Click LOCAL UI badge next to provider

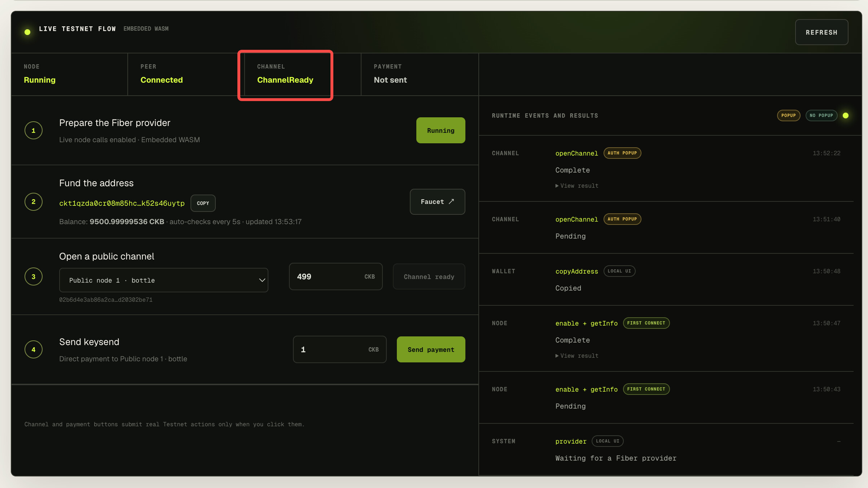pos(608,441)
